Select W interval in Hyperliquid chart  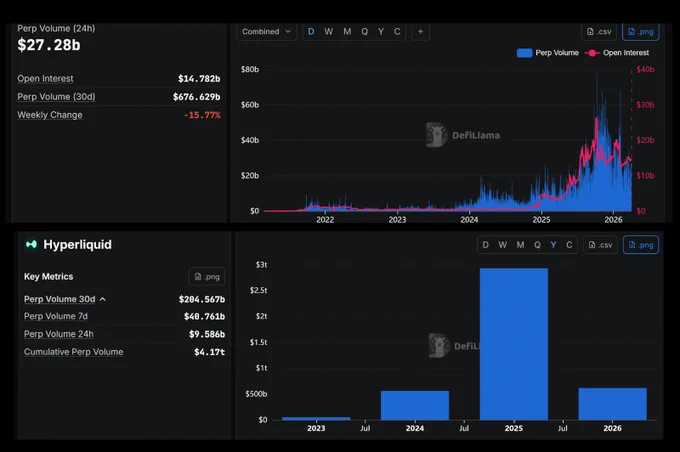[503, 245]
